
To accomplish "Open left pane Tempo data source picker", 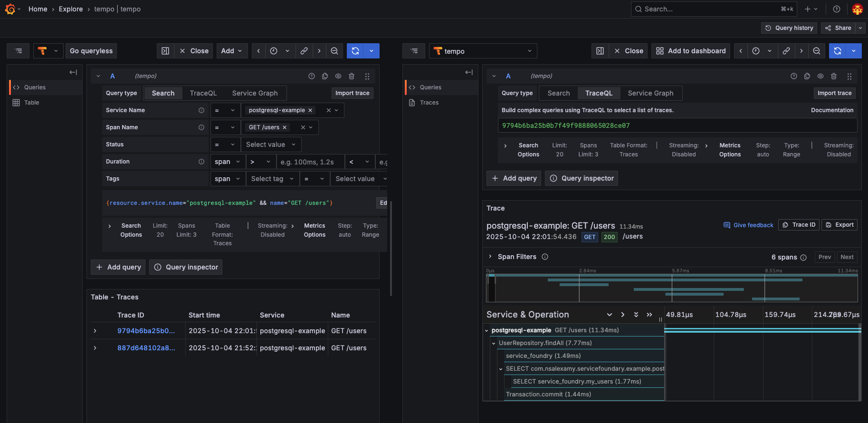I will [x=48, y=51].
